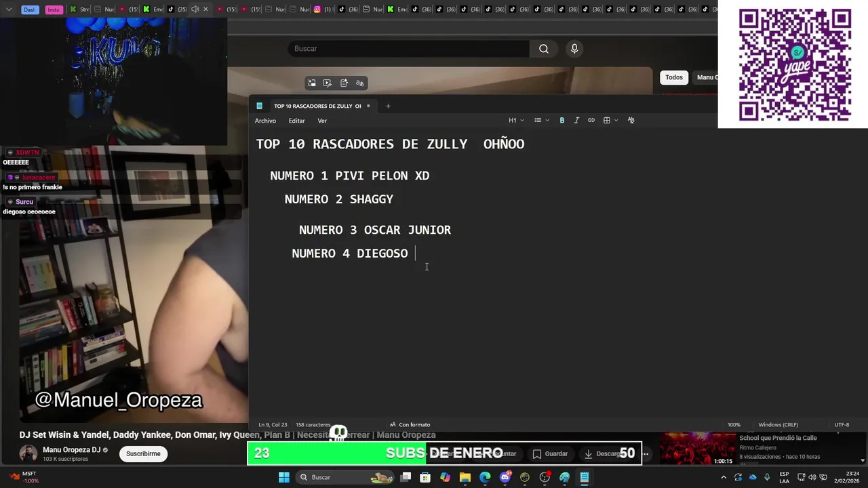Open the Archivo menu
This screenshot has width=868, height=488.
coord(265,121)
